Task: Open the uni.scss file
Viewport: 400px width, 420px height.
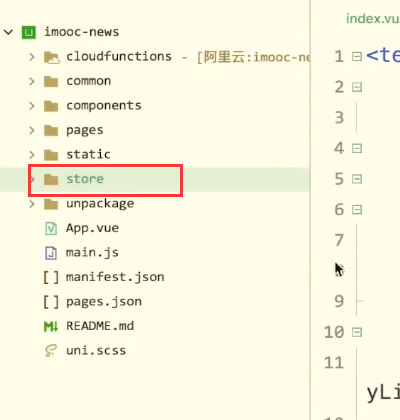Action: click(96, 351)
